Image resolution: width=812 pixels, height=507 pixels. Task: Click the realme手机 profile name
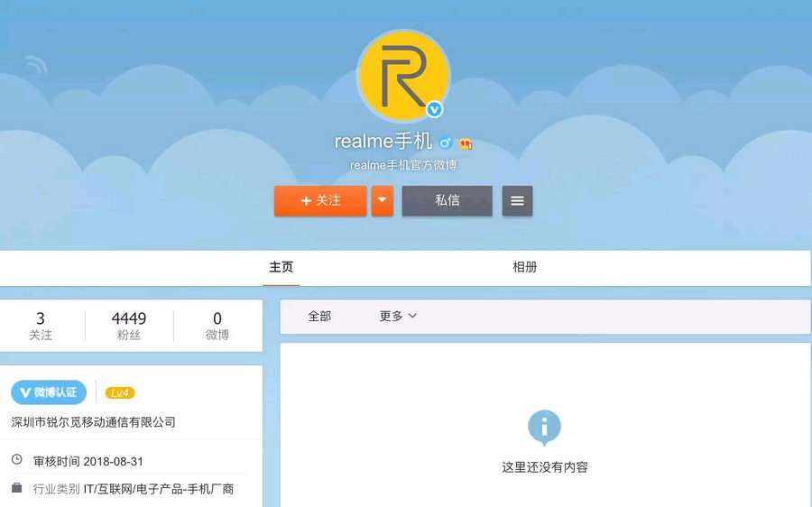pyautogui.click(x=383, y=142)
